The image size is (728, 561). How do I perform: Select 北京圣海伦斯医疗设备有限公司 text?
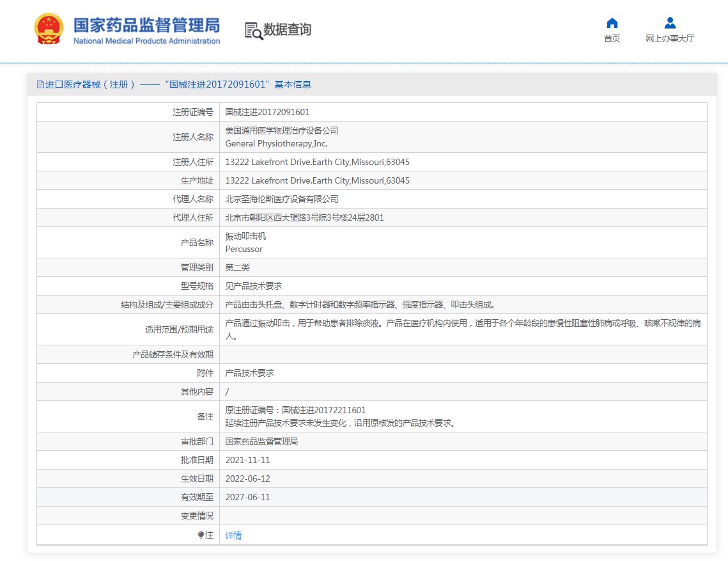point(282,200)
